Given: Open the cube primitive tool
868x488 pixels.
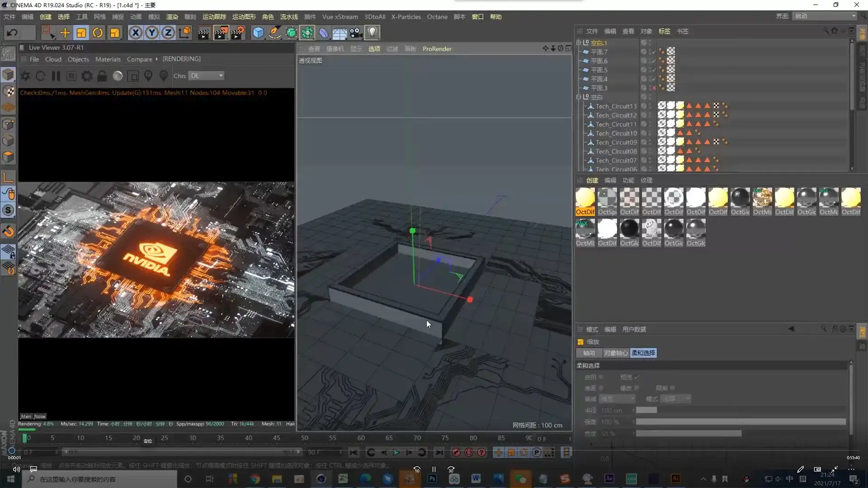Looking at the screenshot, I should click(x=258, y=33).
